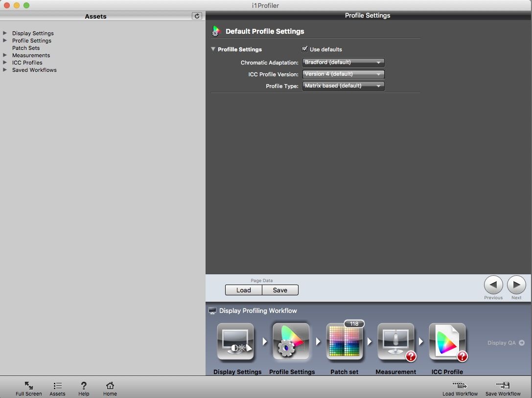Refresh the Assets panel

coord(197,16)
